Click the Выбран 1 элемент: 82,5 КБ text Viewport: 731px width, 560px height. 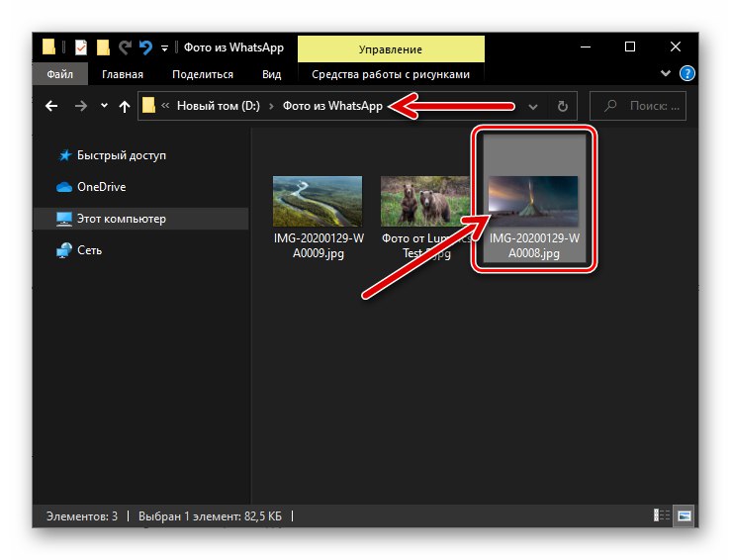[x=210, y=516]
